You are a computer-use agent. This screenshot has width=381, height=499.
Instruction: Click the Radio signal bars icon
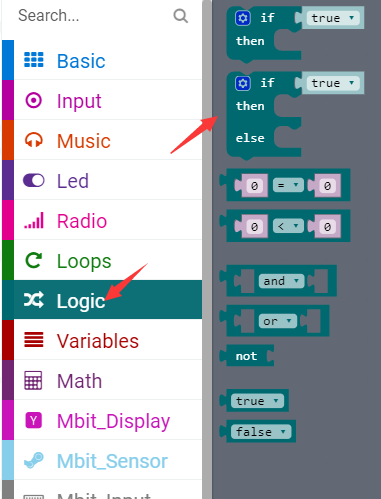34,220
